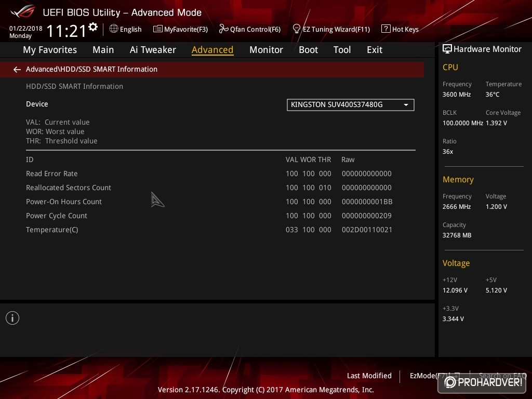
Task: Select the Reallocated Sectors Count row
Action: [x=220, y=188]
